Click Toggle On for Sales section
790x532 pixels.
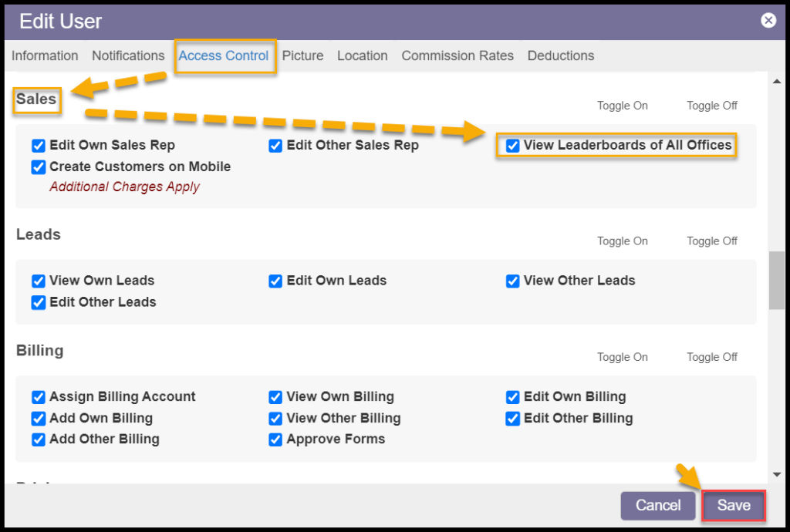pos(622,106)
